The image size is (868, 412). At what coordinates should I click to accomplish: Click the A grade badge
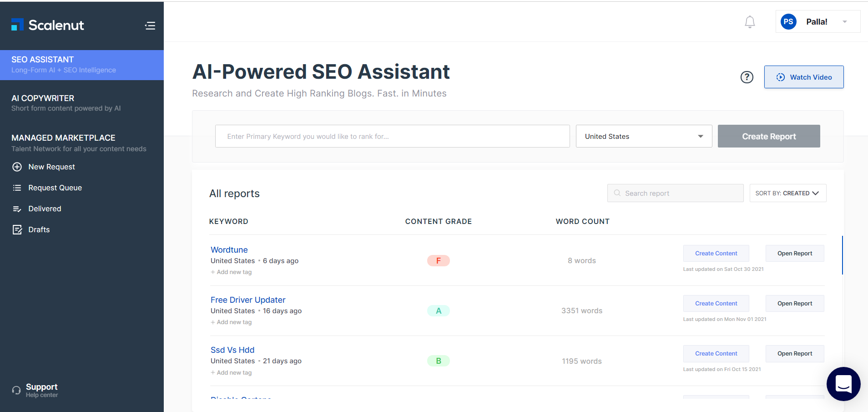tap(439, 310)
